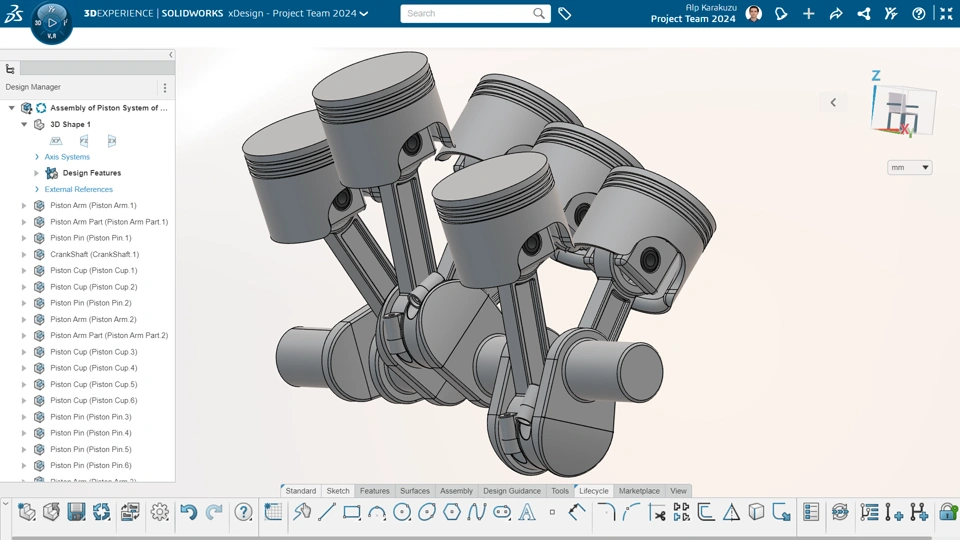The width and height of the screenshot is (960, 540).
Task: Select the Slot sketch tool
Action: coord(502,512)
